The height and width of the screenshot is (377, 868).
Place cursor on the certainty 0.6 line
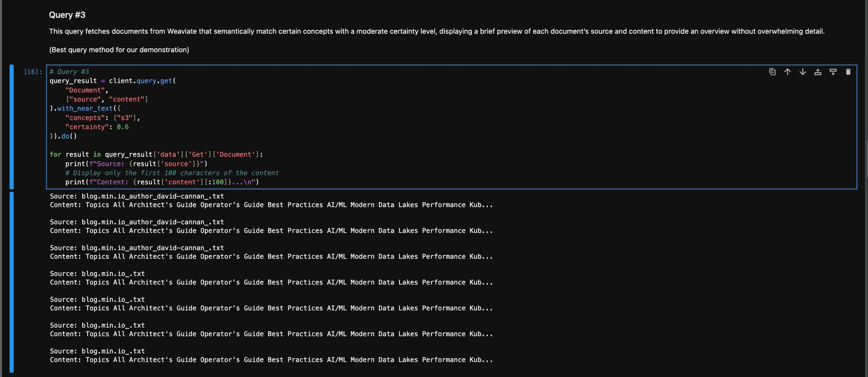pos(97,127)
